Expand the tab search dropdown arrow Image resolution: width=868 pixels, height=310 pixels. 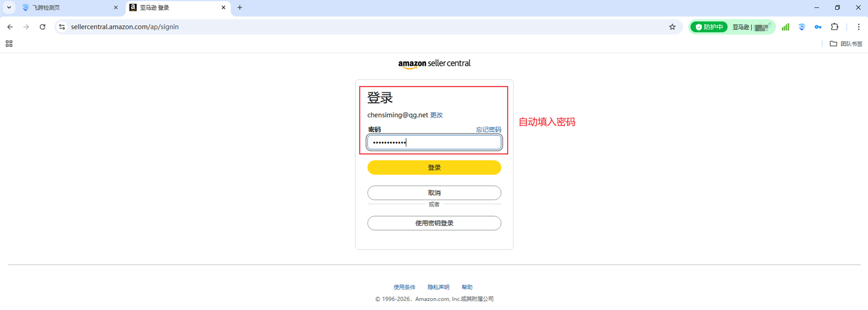(9, 8)
